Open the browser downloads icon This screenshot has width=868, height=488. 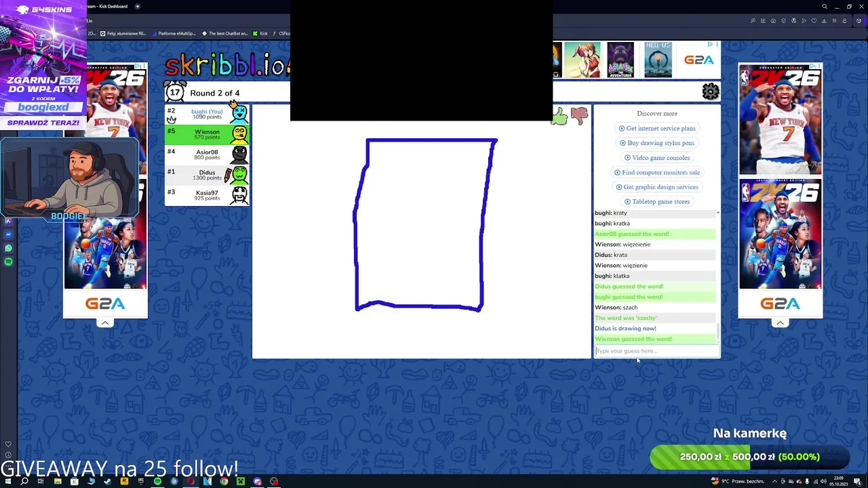coord(824,20)
